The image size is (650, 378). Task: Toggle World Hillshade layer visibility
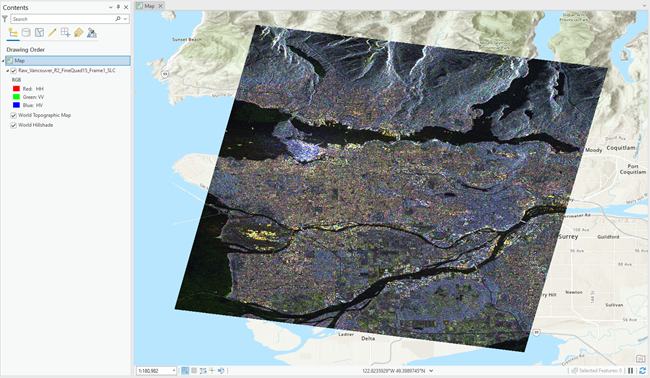[x=14, y=125]
